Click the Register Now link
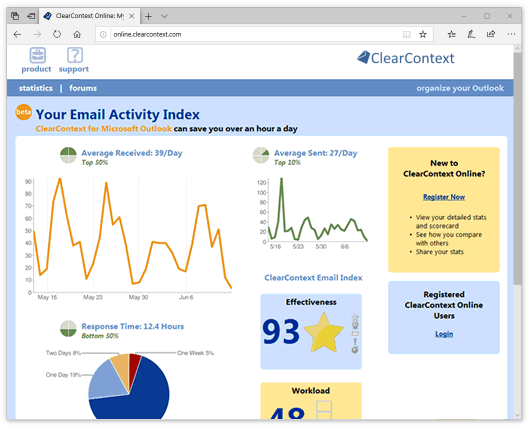 pos(444,197)
